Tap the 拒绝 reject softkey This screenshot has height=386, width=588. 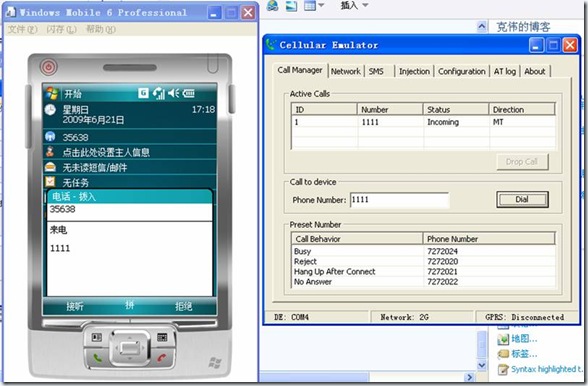(x=183, y=306)
